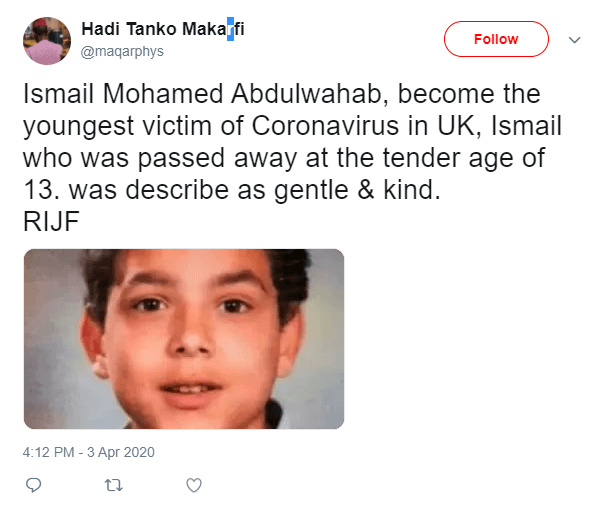Click the RIJF line of the tweet
598x508 pixels.
51,221
